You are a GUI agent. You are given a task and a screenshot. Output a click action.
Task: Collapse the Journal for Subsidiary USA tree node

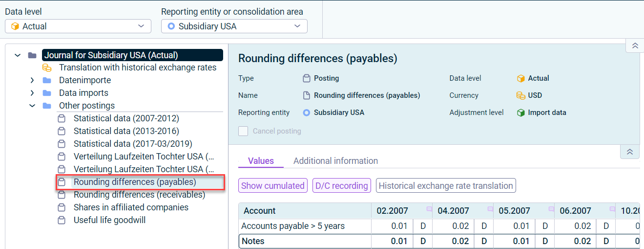point(18,55)
